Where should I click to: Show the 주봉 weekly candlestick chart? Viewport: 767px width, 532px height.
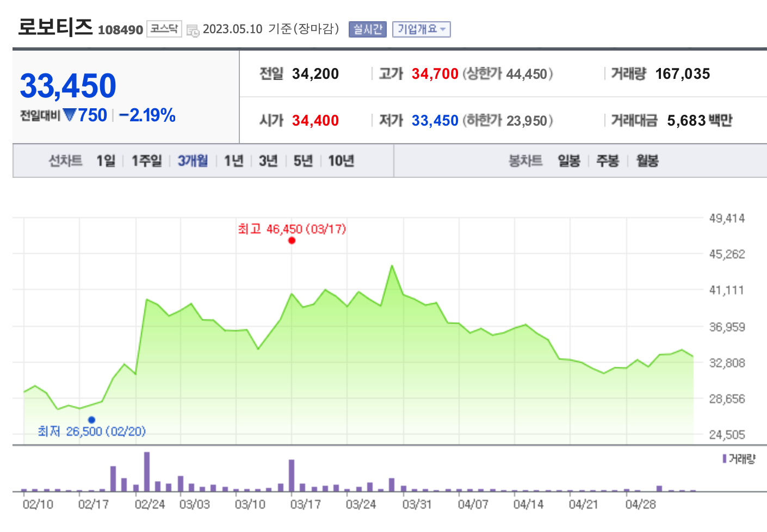pyautogui.click(x=608, y=161)
